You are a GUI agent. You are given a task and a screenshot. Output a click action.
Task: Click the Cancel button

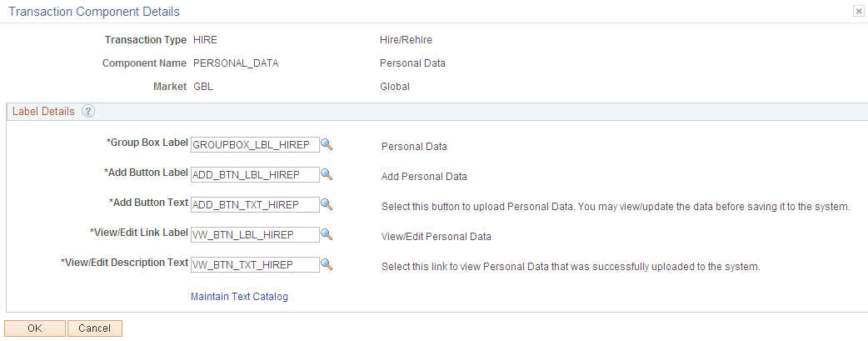pos(95,328)
